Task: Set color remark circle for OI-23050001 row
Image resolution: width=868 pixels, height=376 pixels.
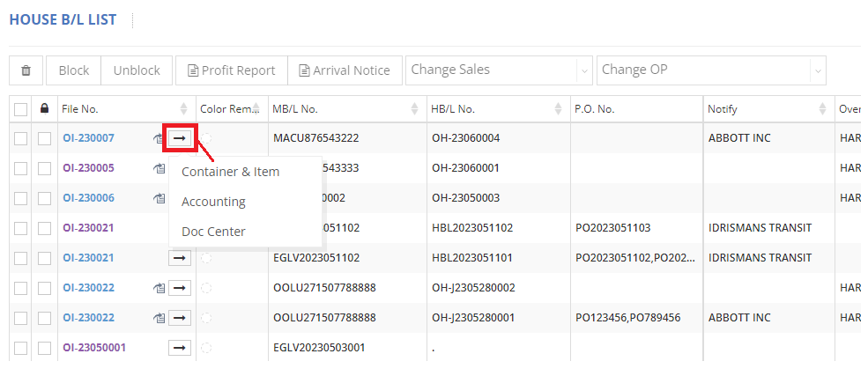Action: pos(206,348)
